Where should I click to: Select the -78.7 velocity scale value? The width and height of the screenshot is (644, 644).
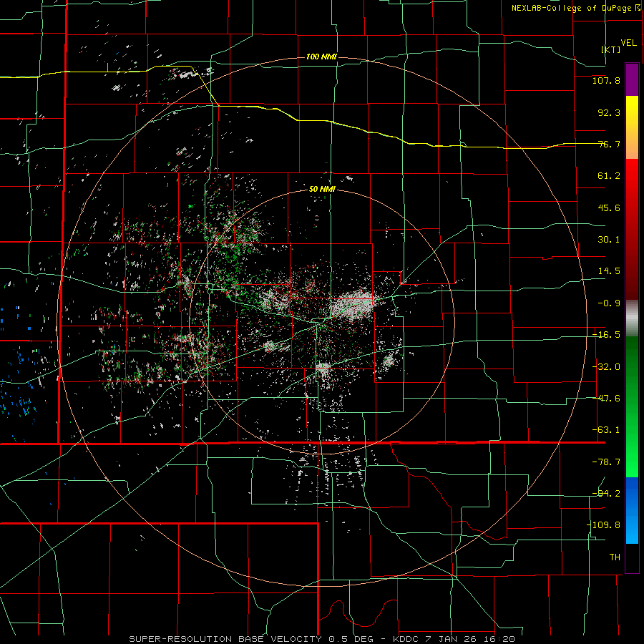point(606,462)
